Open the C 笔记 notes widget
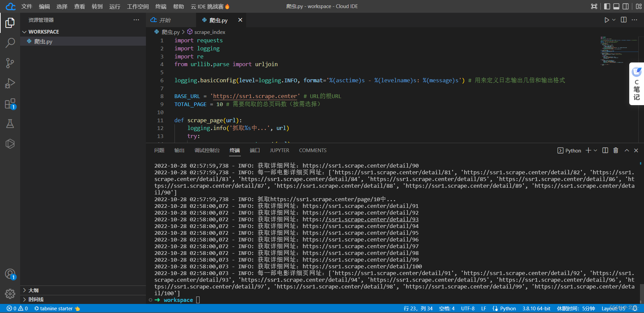This screenshot has width=644, height=313. point(637,84)
